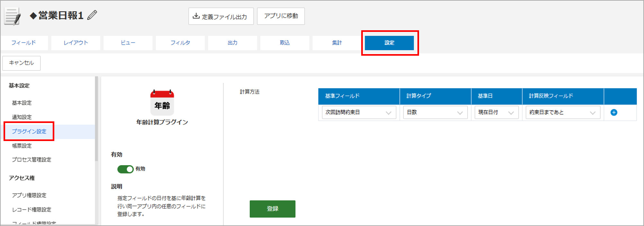
Task: Open the 次回訪問約束日 base field dropdown
Action: 359,112
